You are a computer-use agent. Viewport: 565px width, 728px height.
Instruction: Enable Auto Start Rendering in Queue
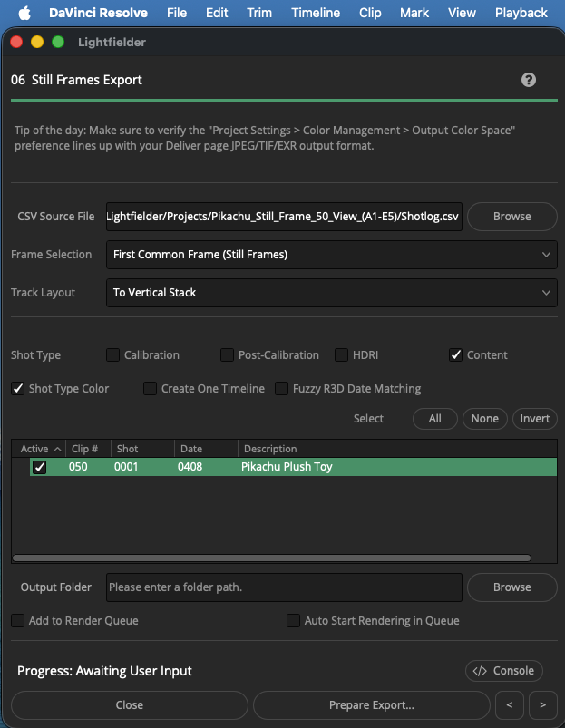pos(294,621)
